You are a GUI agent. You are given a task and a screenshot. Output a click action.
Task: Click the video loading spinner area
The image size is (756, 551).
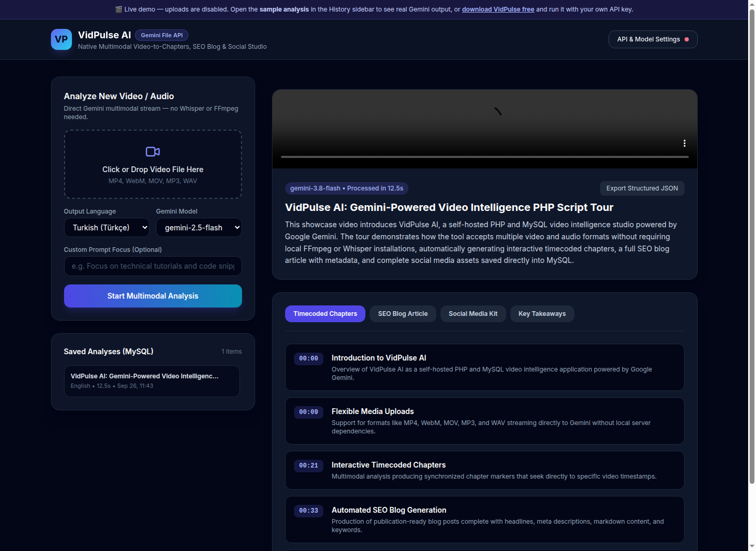(498, 111)
